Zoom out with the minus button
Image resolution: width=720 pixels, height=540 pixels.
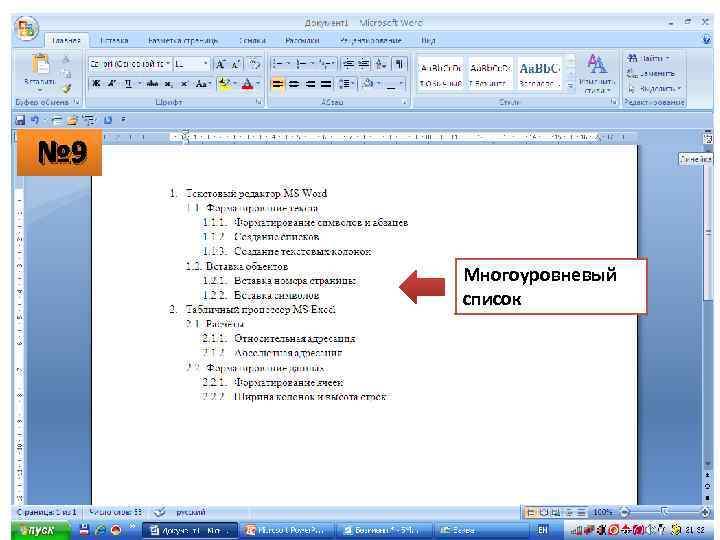[625, 511]
